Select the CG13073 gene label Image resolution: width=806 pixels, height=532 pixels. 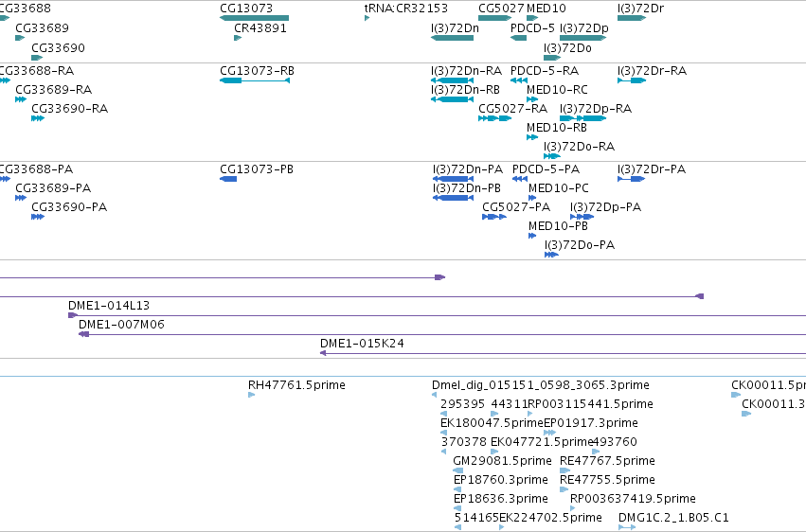click(246, 9)
